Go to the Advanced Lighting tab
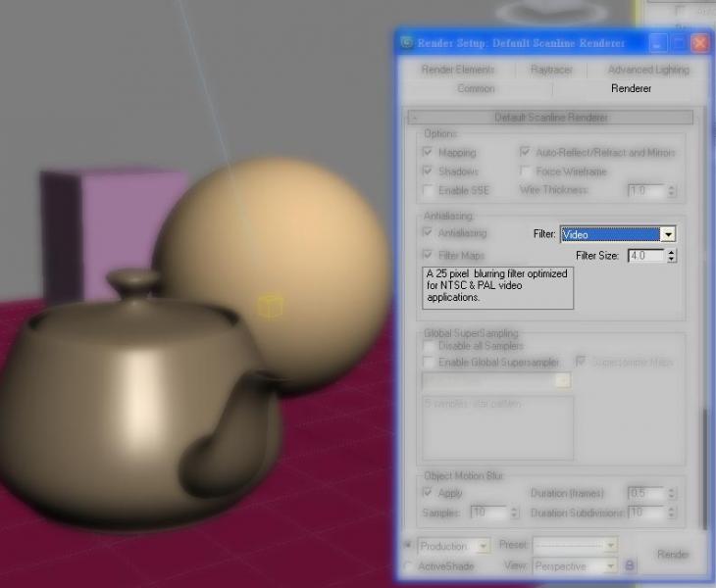The height and width of the screenshot is (588, 716). click(x=647, y=70)
